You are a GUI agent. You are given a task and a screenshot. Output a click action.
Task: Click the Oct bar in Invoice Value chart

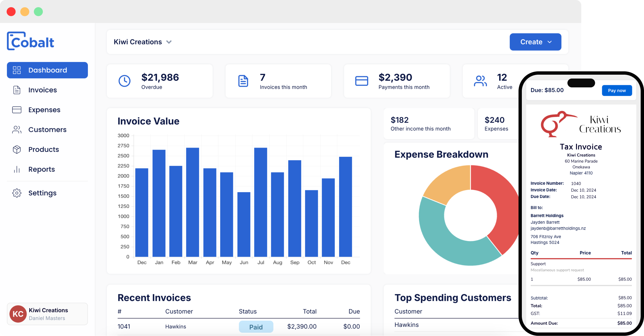[311, 223]
